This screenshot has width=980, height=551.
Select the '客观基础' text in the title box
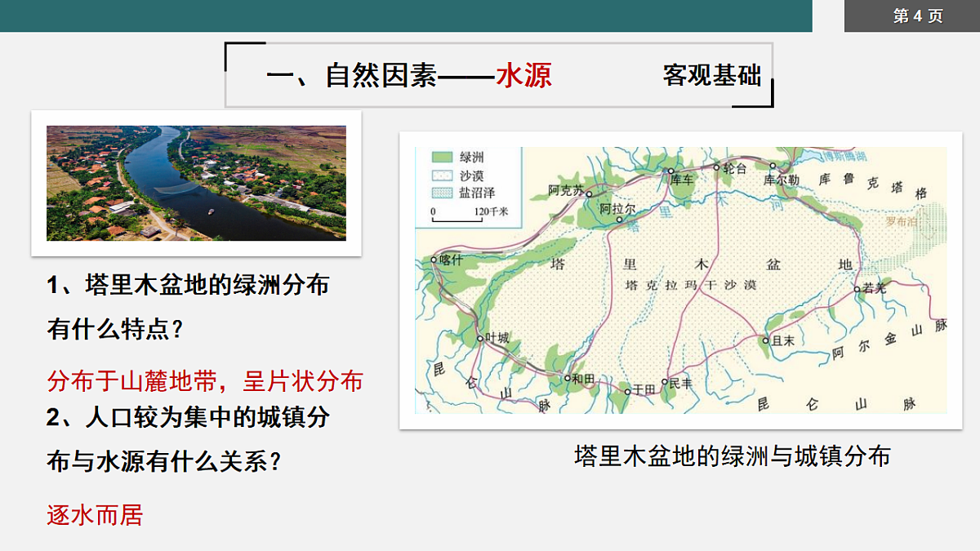[x=712, y=75]
